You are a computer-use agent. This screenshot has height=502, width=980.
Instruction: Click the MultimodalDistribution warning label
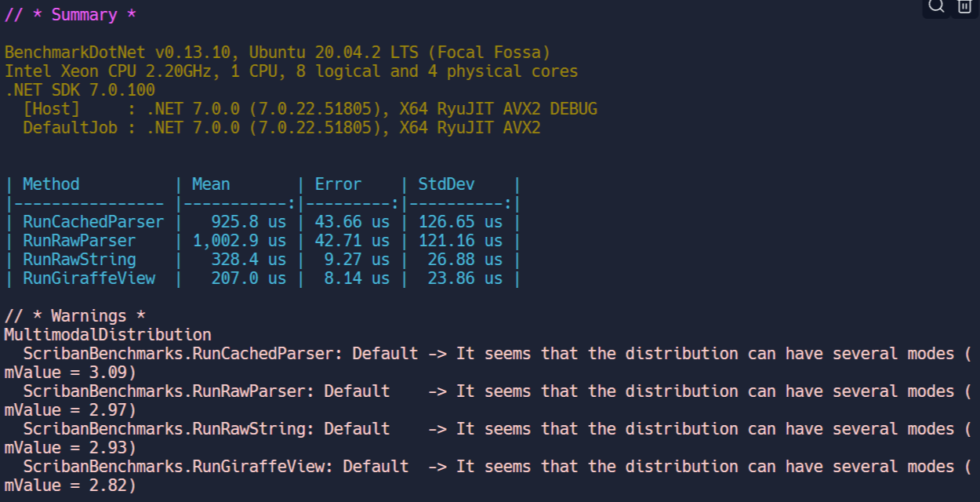tap(107, 335)
